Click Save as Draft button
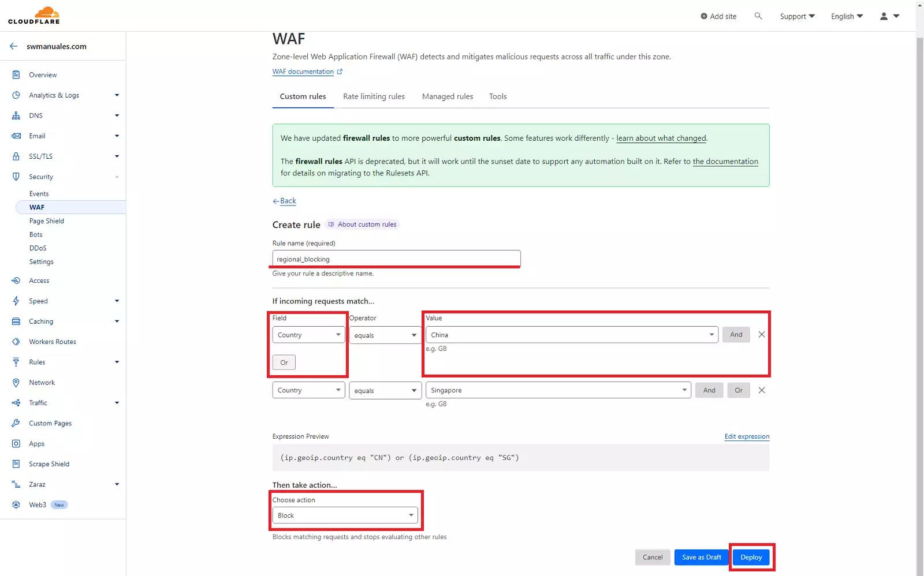Viewport: 924px width, 576px height. (x=701, y=557)
